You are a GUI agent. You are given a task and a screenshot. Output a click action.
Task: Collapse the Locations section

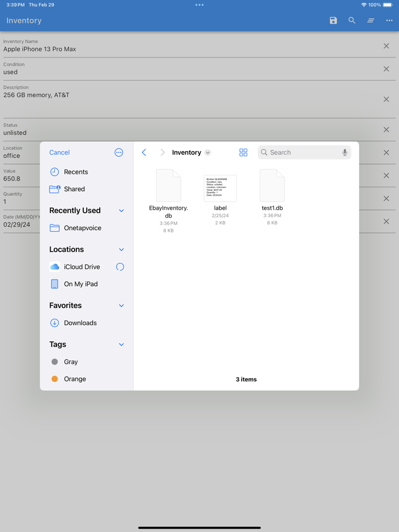click(x=121, y=249)
